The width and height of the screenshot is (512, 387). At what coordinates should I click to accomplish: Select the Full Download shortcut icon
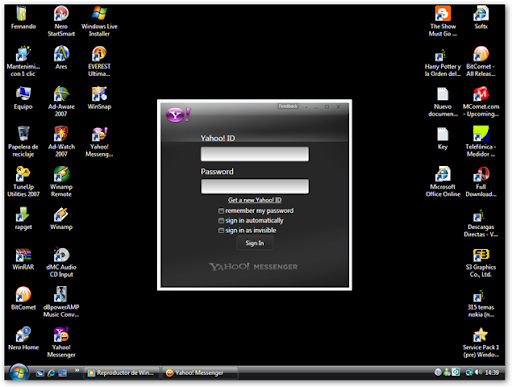pos(481,174)
